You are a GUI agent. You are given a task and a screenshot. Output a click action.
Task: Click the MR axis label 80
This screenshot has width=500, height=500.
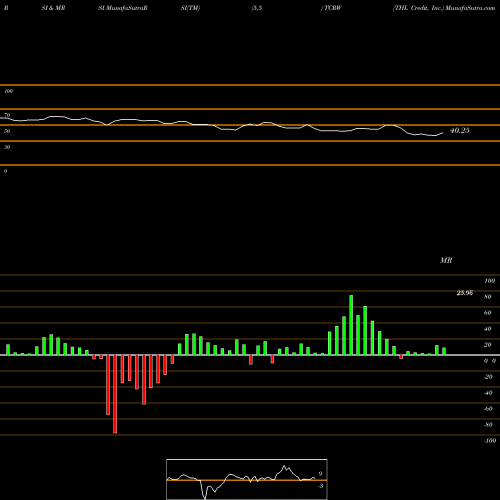coord(488,297)
